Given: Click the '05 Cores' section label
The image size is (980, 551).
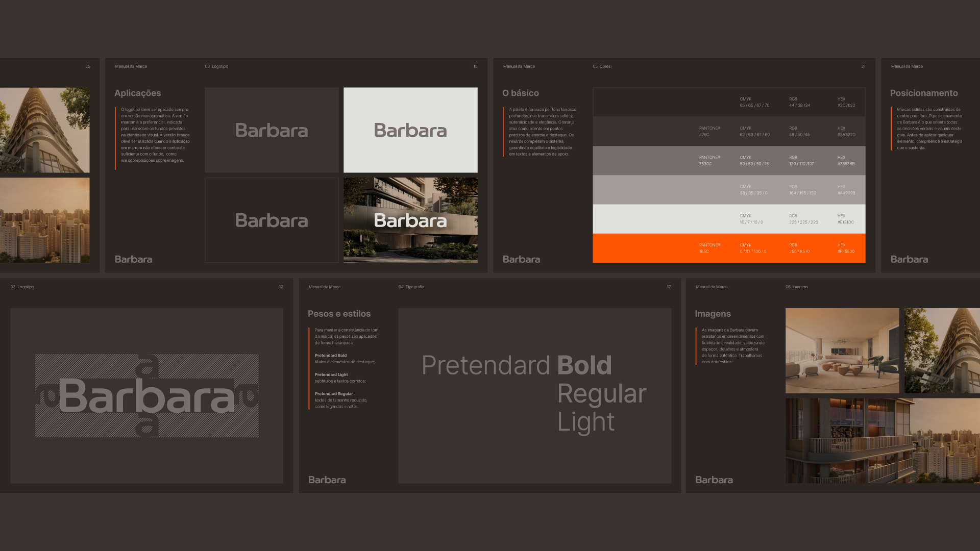Looking at the screenshot, I should point(602,66).
